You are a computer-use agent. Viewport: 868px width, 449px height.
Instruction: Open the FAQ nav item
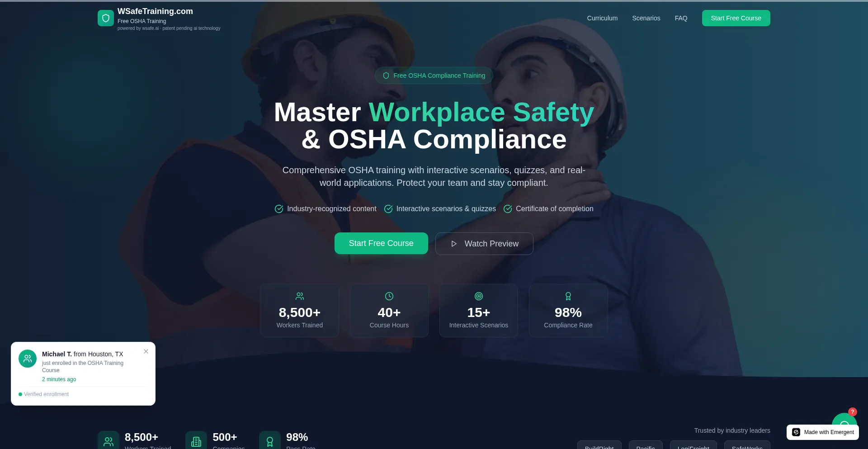point(681,18)
